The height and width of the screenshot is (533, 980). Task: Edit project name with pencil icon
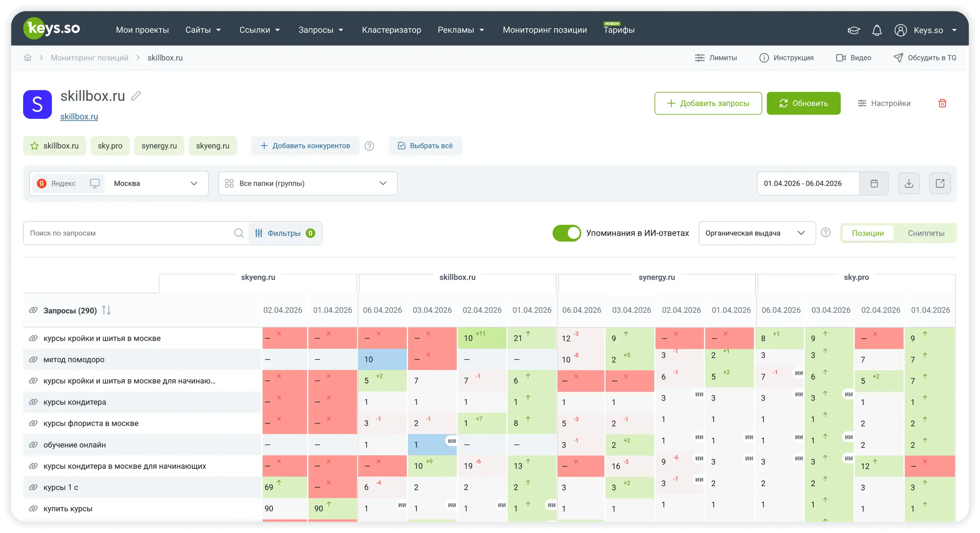tap(136, 96)
